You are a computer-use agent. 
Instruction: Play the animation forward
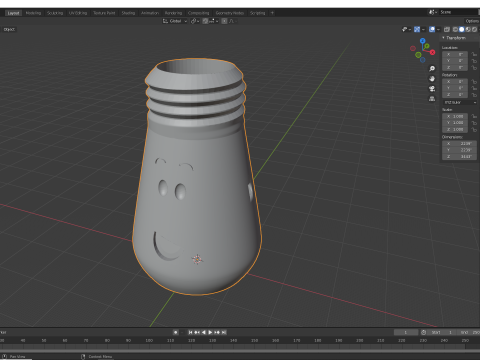[x=210, y=332]
